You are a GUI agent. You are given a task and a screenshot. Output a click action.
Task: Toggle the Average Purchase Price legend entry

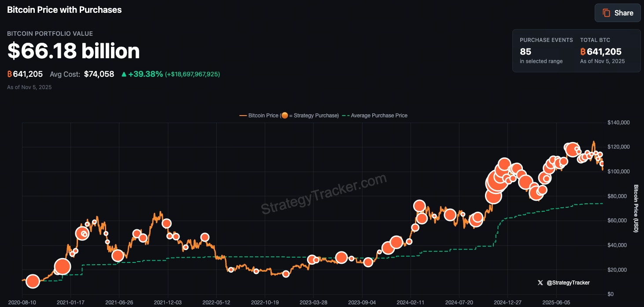pos(379,115)
